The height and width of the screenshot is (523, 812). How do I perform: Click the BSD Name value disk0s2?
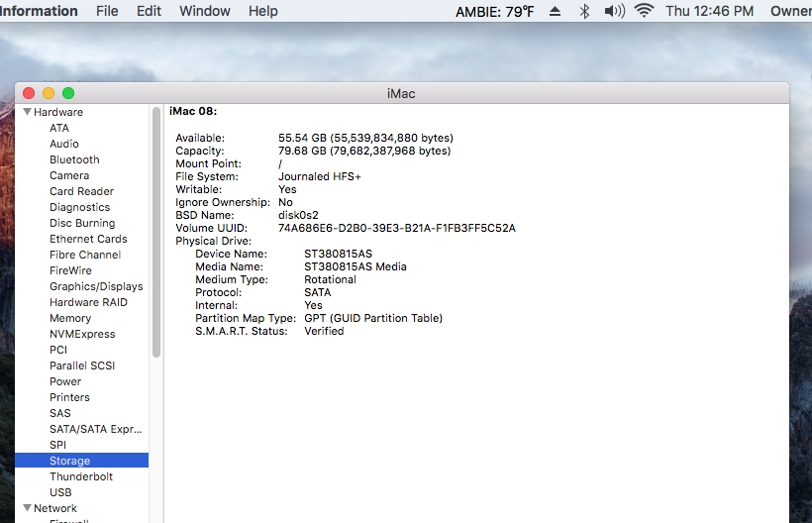tap(298, 215)
